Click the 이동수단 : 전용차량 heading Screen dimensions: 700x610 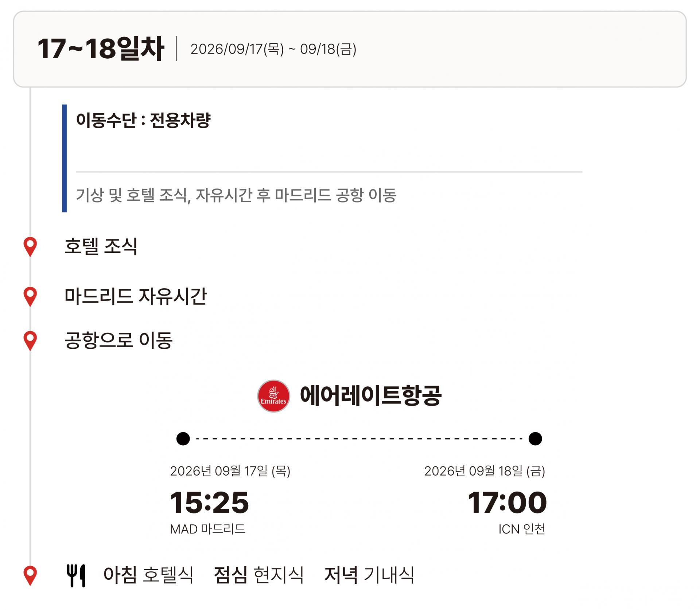(143, 120)
